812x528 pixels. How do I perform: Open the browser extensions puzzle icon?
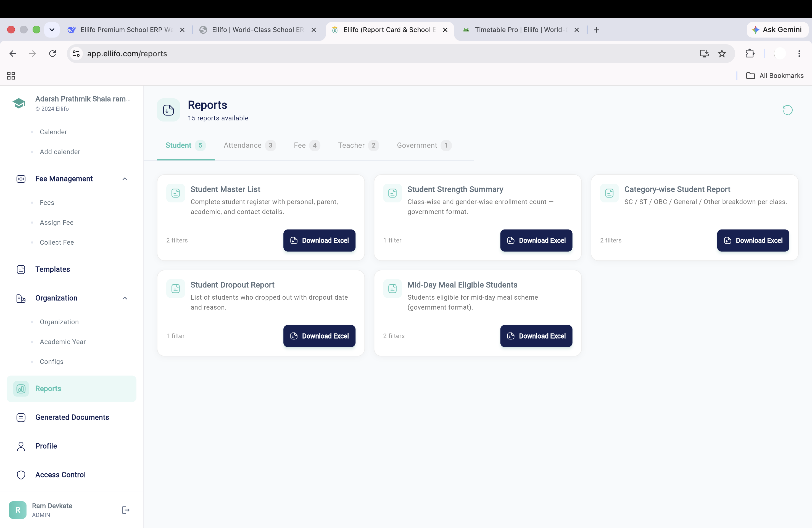point(750,54)
